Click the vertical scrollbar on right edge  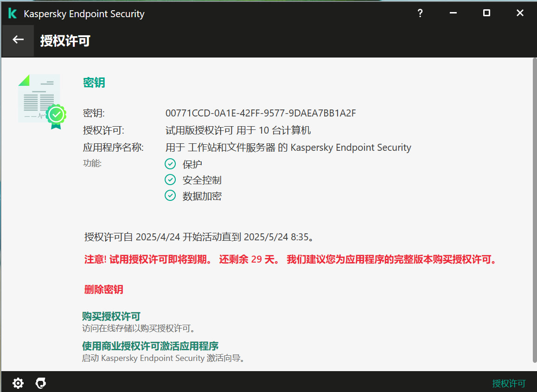[534, 209]
